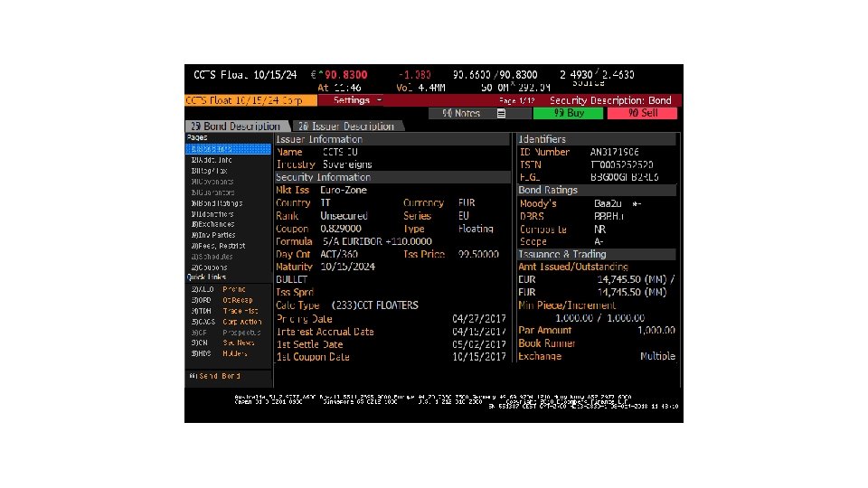The image size is (868, 488).
Task: Switch to the Issuer Description tab
Action: pyautogui.click(x=347, y=127)
